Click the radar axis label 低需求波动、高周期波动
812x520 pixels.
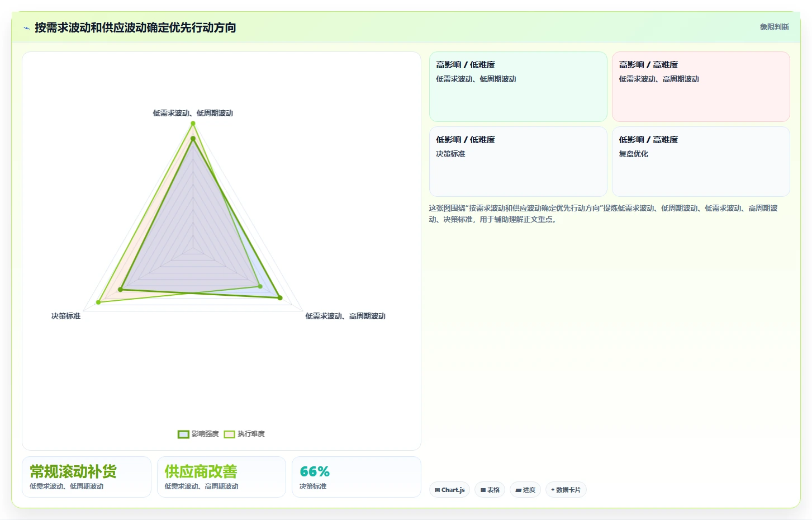click(345, 316)
